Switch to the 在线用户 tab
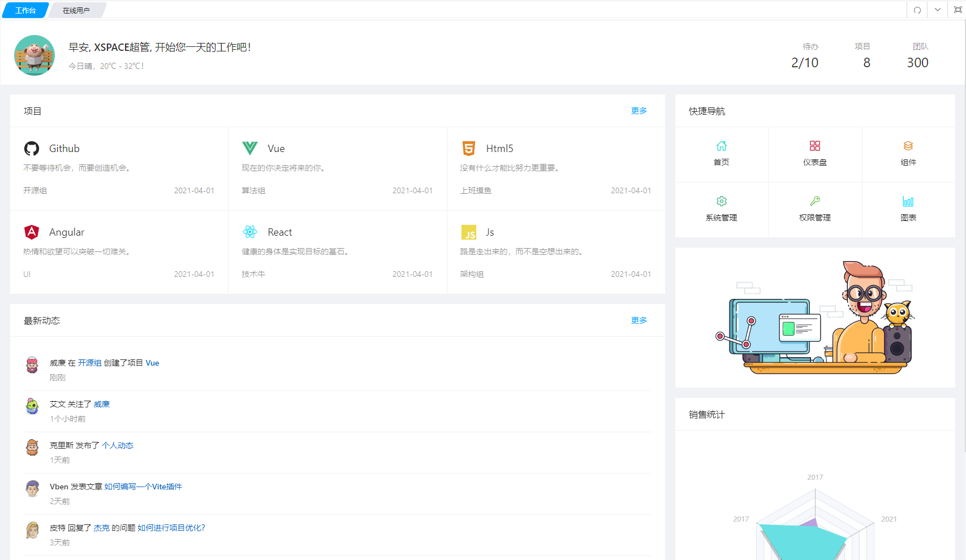966x560 pixels. click(76, 10)
